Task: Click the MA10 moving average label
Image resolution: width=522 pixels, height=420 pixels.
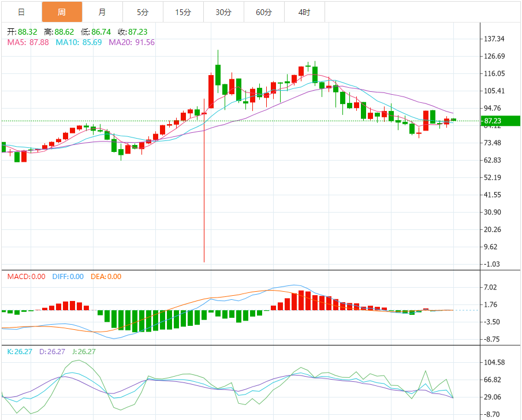Action: 79,42
